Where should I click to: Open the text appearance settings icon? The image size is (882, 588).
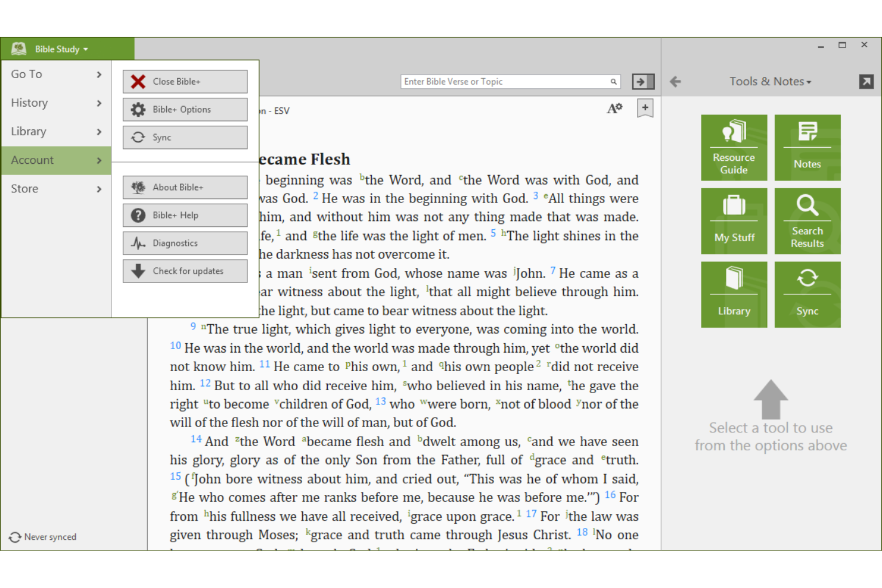click(x=614, y=108)
